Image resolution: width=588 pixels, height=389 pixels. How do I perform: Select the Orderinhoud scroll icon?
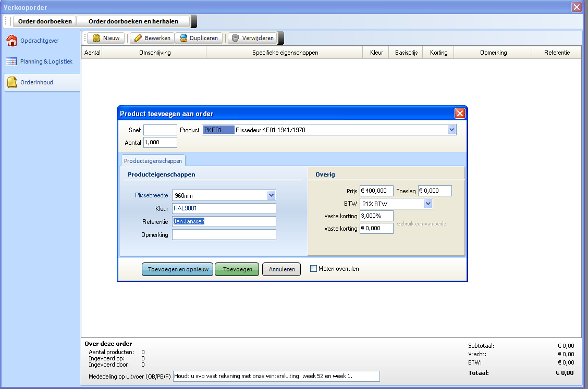pos(11,82)
